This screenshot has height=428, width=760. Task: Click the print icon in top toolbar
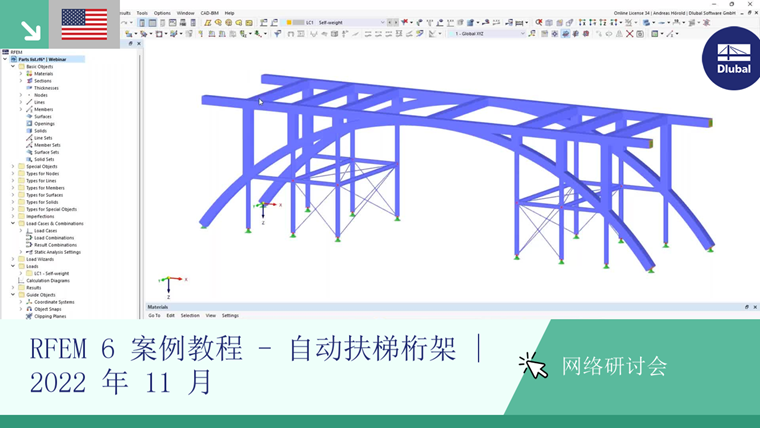coord(183,22)
